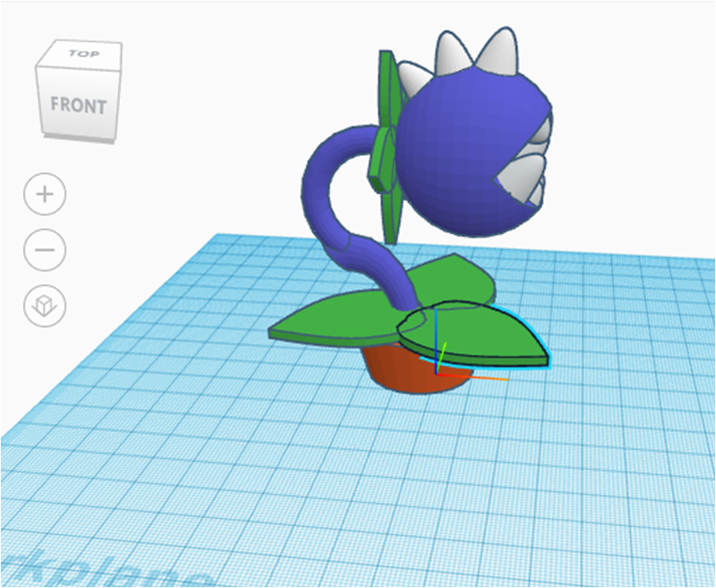Switch perspective with the cube view icon
Screen dimensions: 716x588
point(44,306)
